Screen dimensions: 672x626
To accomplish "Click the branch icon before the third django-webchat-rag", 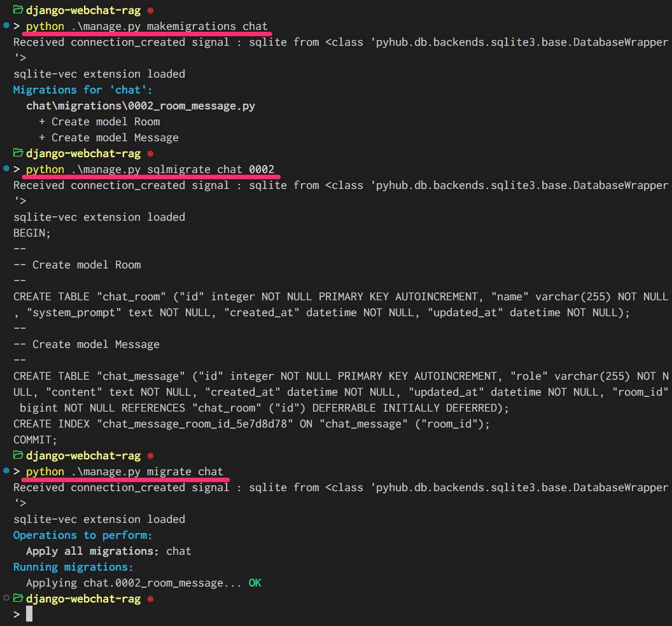I will pos(17,456).
